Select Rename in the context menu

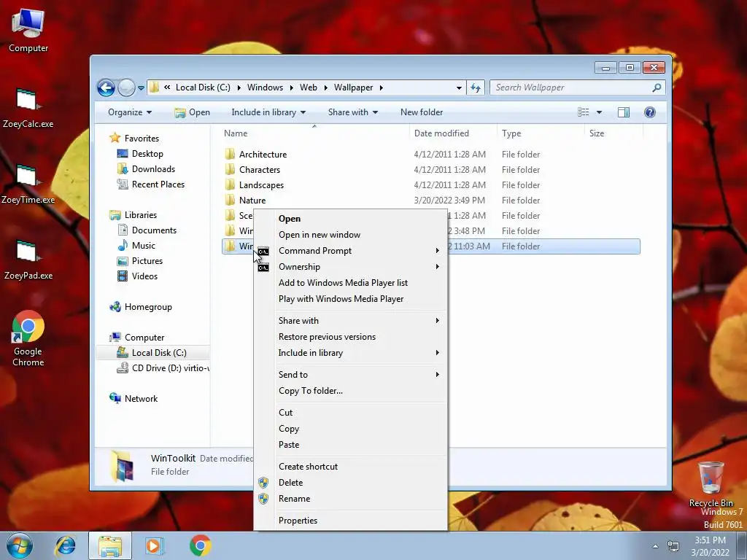click(x=351, y=499)
